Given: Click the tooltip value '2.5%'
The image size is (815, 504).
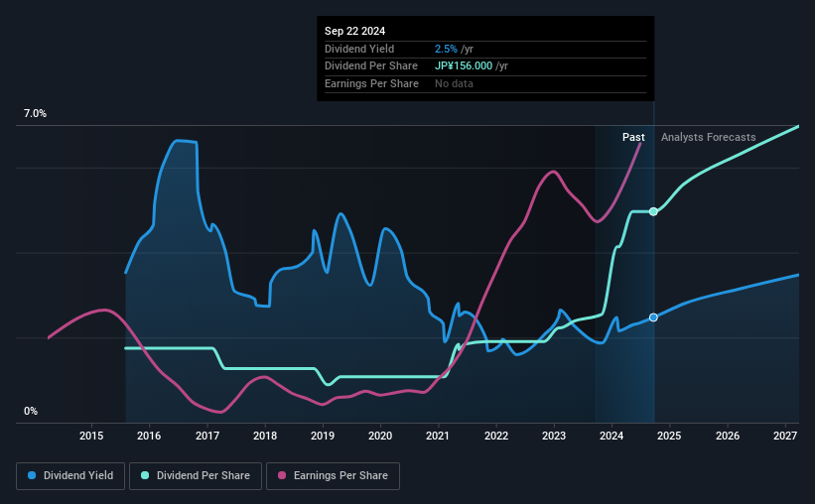Looking at the screenshot, I should pyautogui.click(x=446, y=49).
